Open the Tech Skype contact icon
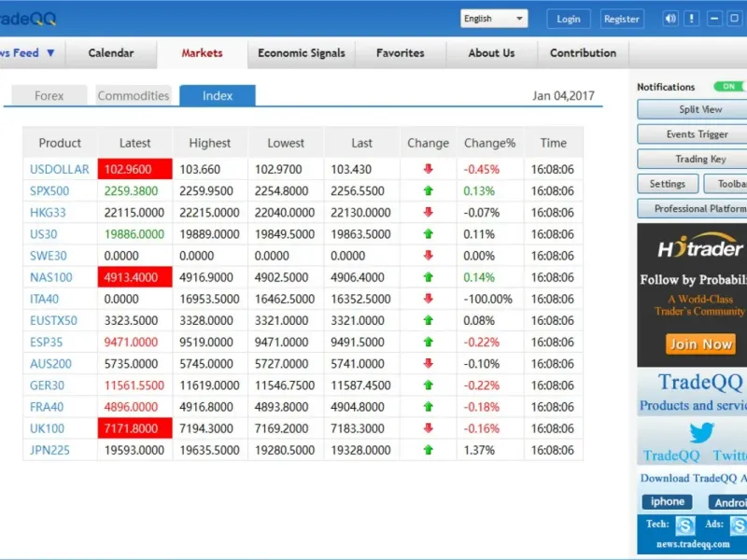 [x=685, y=525]
